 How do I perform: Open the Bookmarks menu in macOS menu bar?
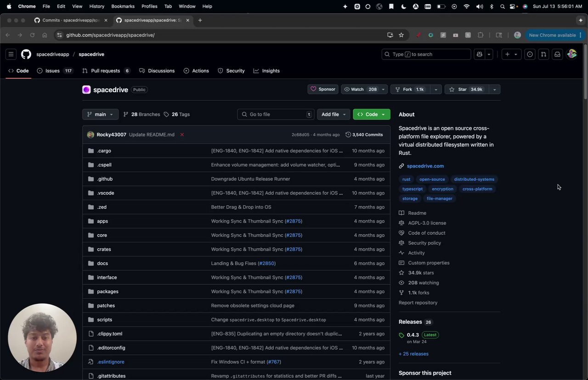click(123, 6)
